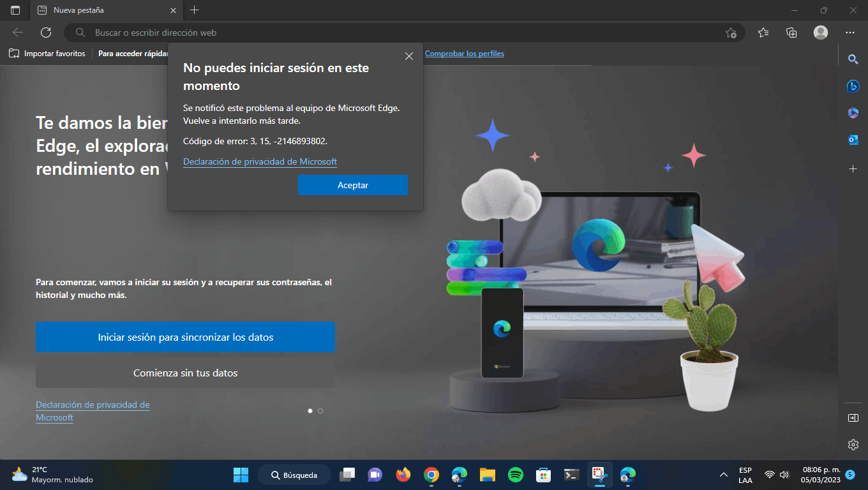The width and height of the screenshot is (868, 490).
Task: Hide the sidebar with collapse icon
Action: pos(853,418)
